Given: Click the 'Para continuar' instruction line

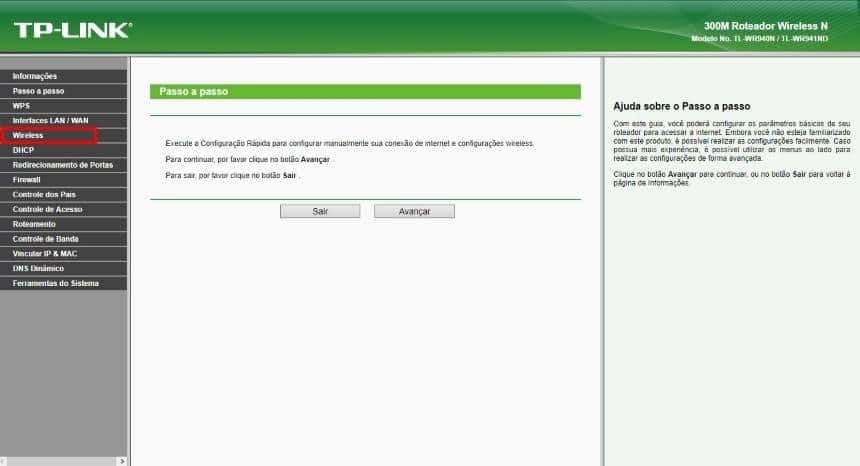Looking at the screenshot, I should pos(248,160).
